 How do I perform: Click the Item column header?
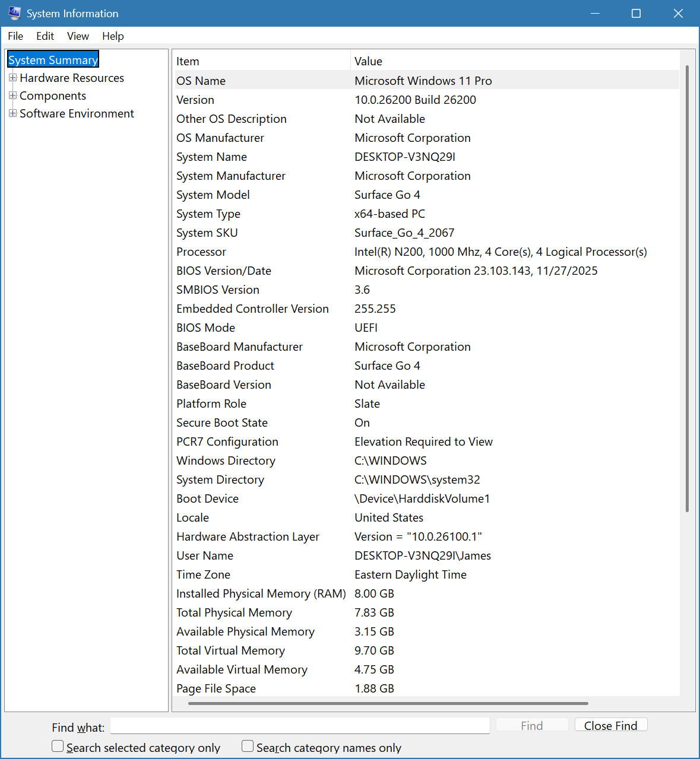[262, 61]
